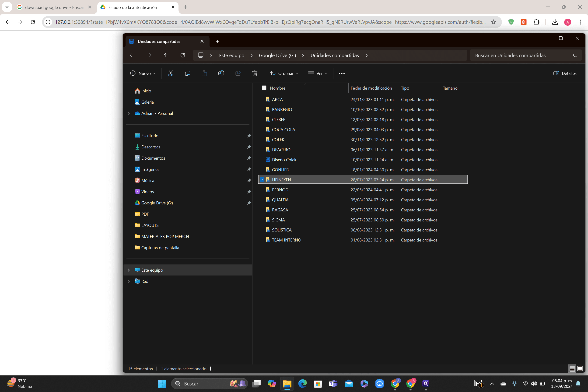Click the pin icon next to Música

coord(249,180)
